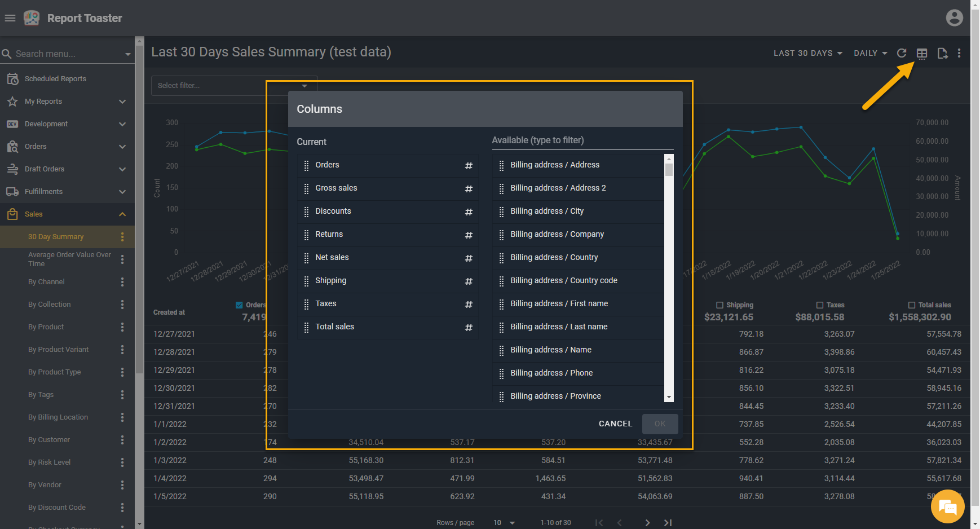Open the Daily interval dropdown
This screenshot has width=980, height=529.
[870, 53]
